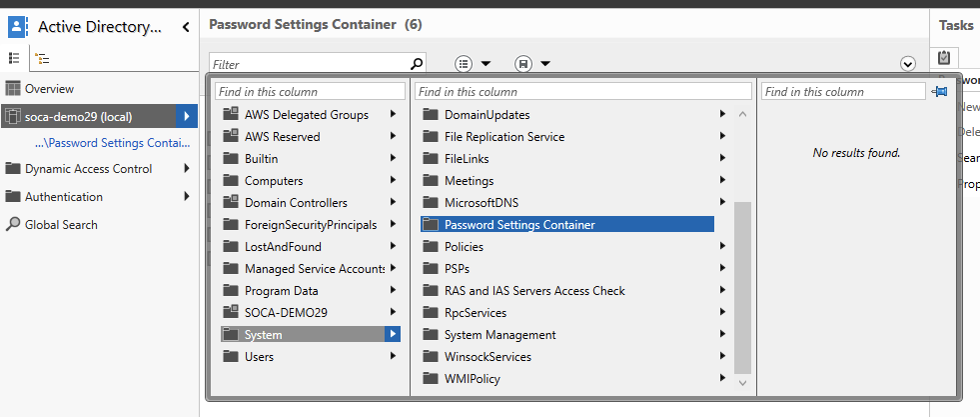This screenshot has width=980, height=417.
Task: Click the Tasks clipboard icon
Action: click(x=944, y=58)
